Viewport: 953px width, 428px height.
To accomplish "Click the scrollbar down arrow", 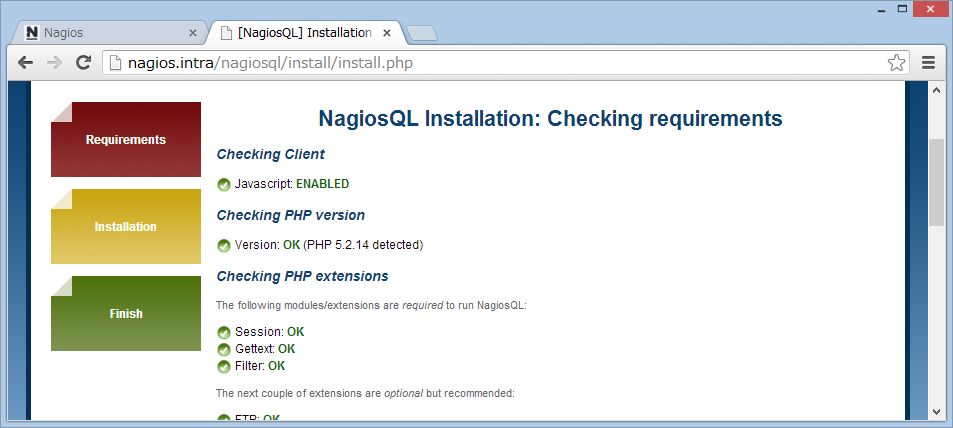I will [936, 412].
